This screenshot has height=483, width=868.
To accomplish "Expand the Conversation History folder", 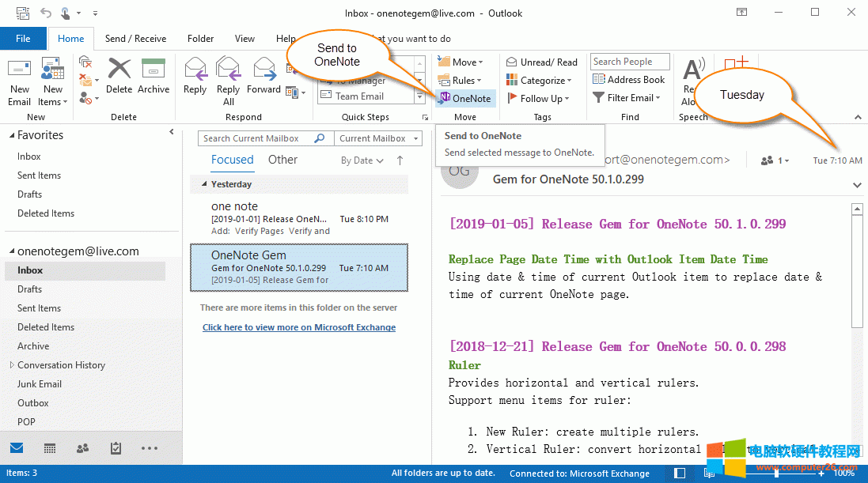I will (x=11, y=364).
